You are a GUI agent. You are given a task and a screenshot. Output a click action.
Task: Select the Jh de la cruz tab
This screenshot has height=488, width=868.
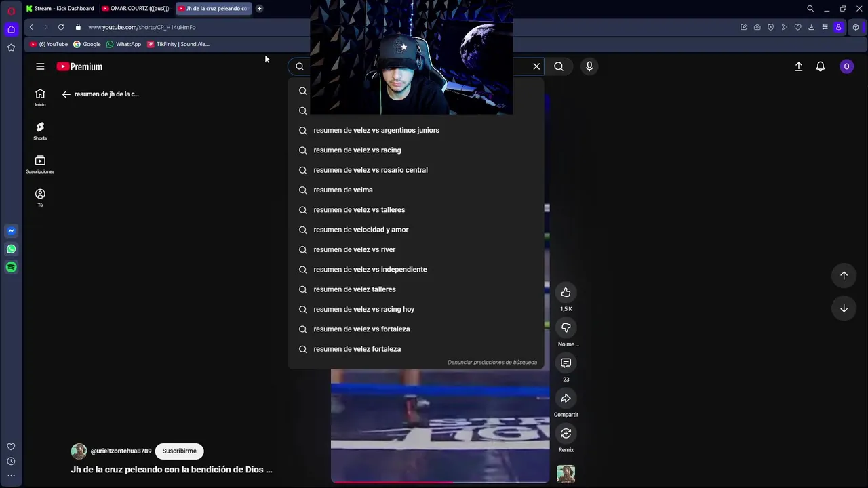(x=213, y=9)
